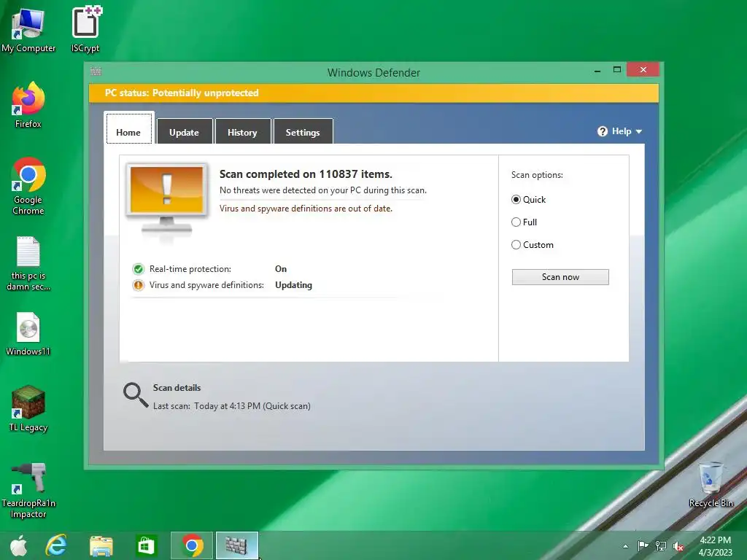This screenshot has height=560, width=747.
Task: Launch Firefox from the desktop
Action: coord(28,105)
